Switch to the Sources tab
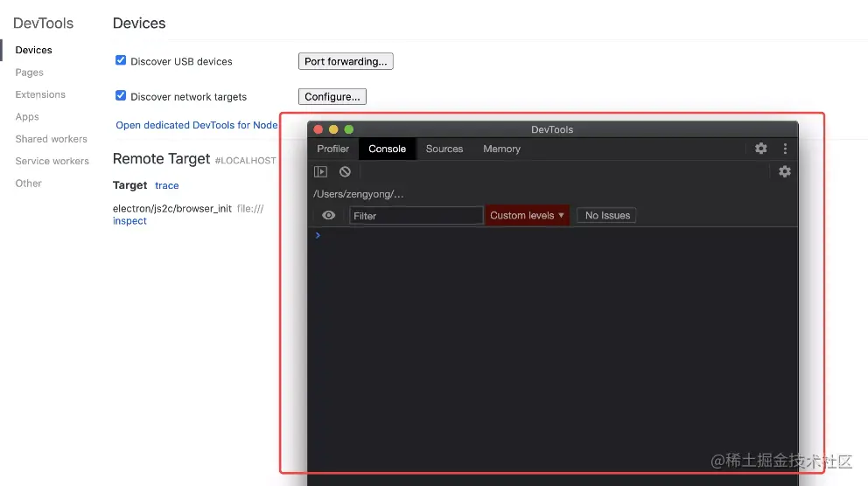The height and width of the screenshot is (486, 868). [444, 149]
